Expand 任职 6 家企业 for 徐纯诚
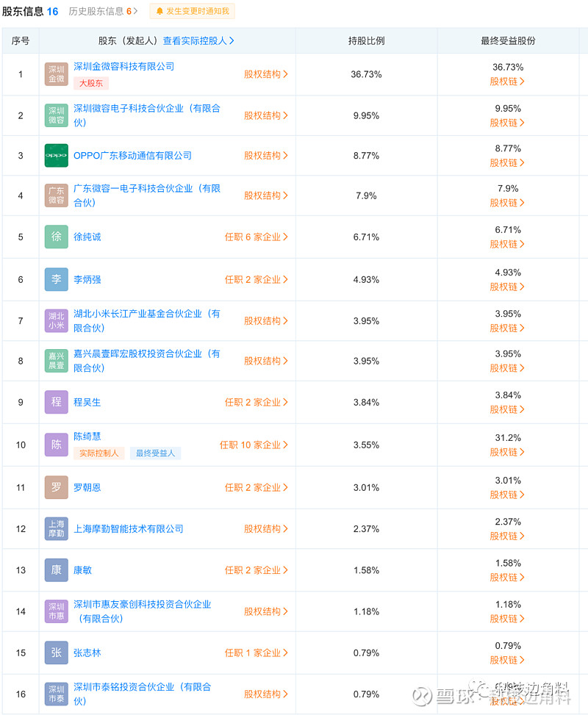 (x=257, y=237)
